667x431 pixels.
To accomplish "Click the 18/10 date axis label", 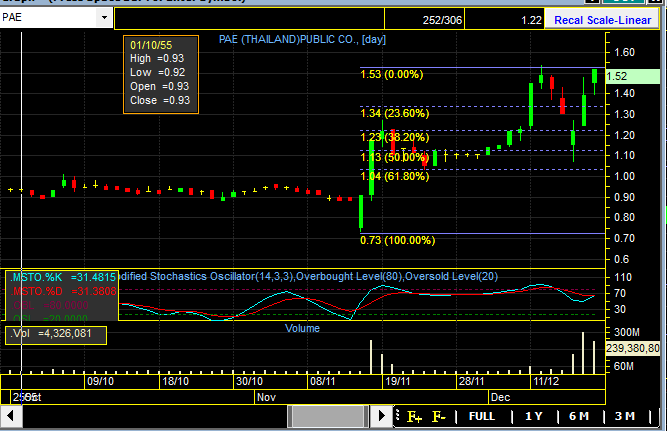I will [175, 381].
